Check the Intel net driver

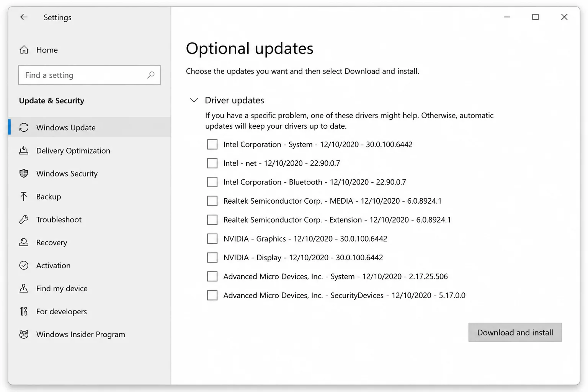coord(212,163)
